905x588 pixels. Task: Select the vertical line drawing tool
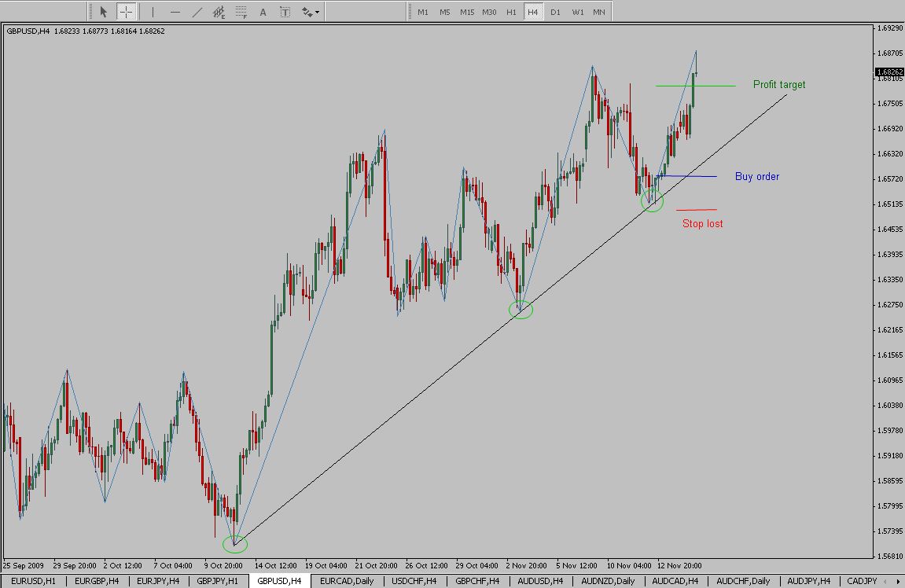coord(153,12)
